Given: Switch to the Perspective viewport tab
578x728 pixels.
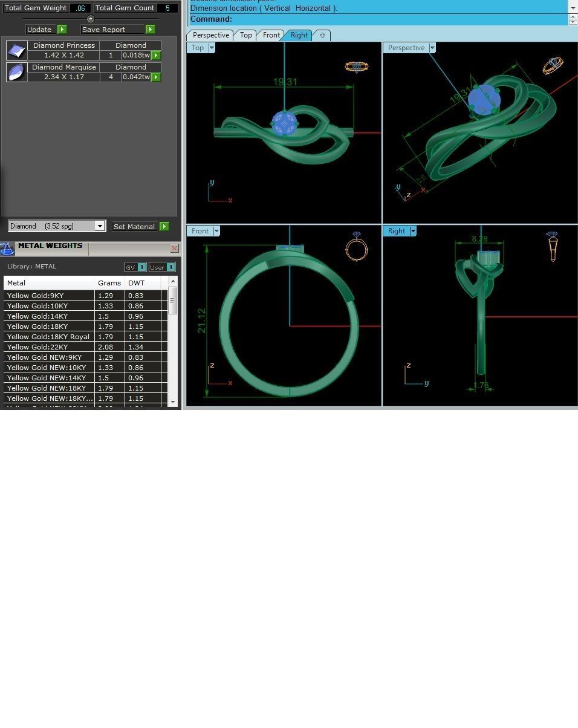Looking at the screenshot, I should pyautogui.click(x=211, y=35).
